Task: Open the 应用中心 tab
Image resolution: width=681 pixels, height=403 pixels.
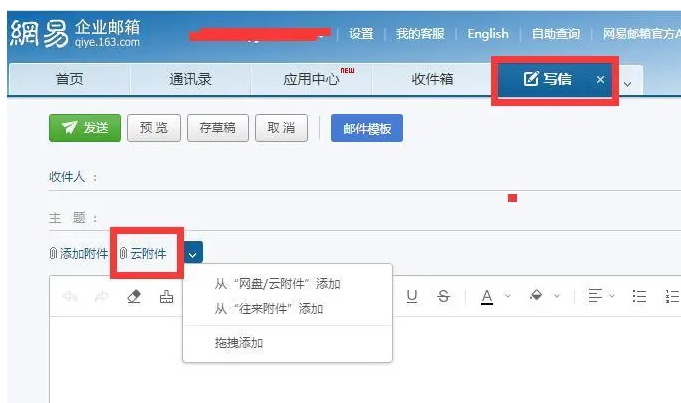Action: (x=311, y=79)
